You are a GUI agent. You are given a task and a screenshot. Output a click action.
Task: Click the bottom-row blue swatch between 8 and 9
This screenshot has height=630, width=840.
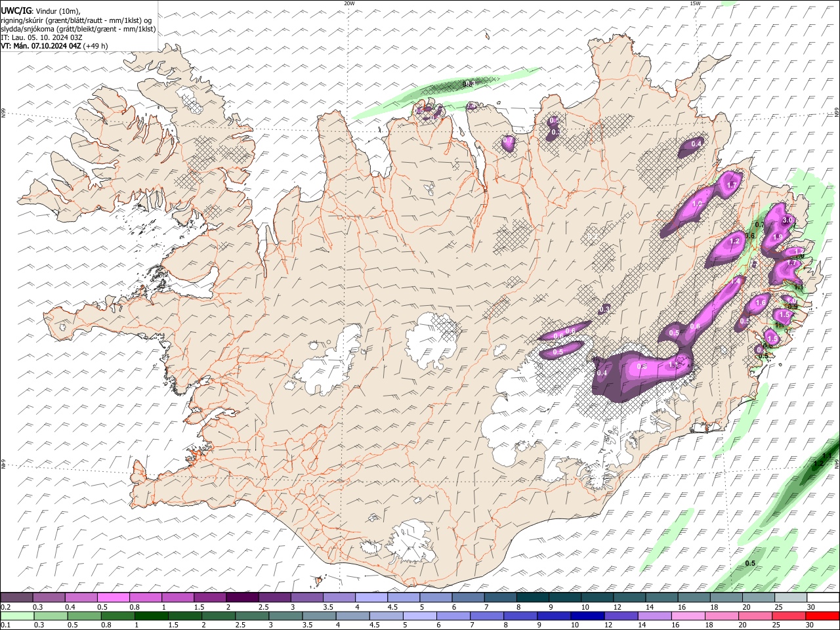click(520, 616)
